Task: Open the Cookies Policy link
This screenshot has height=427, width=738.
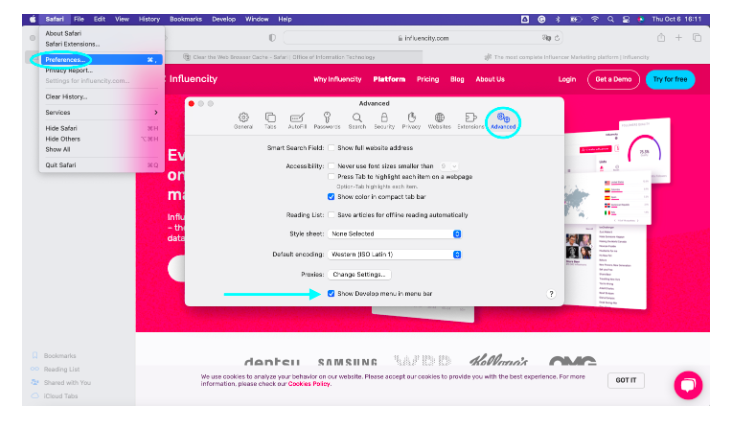Action: [309, 384]
